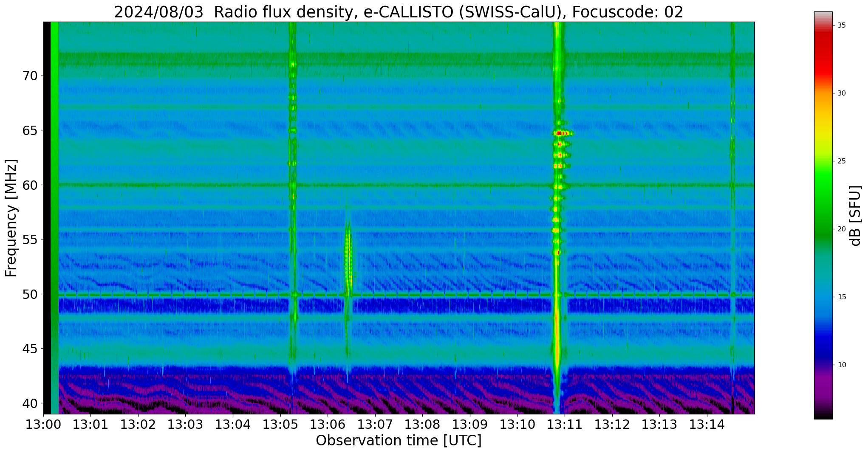868x453 pixels.
Task: Click the dB color scale bar
Action: 823,215
